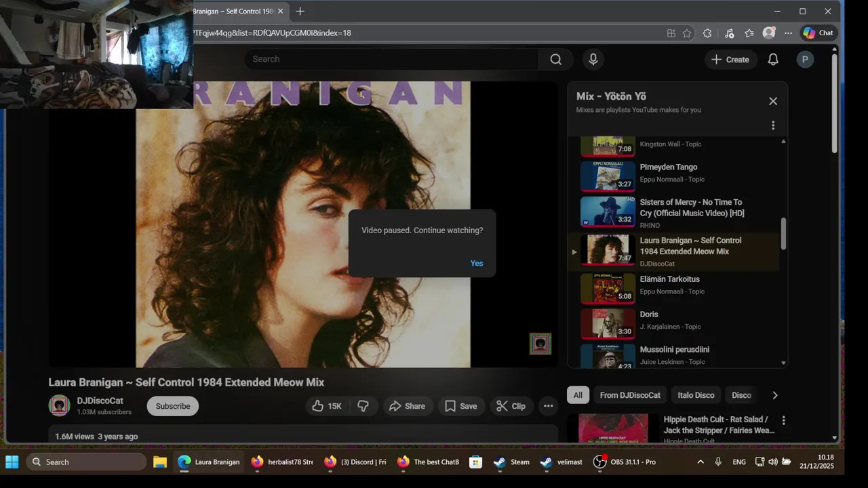Viewport: 868px width, 488px height.
Task: Open Microsoft Store from taskbar
Action: coord(475,462)
